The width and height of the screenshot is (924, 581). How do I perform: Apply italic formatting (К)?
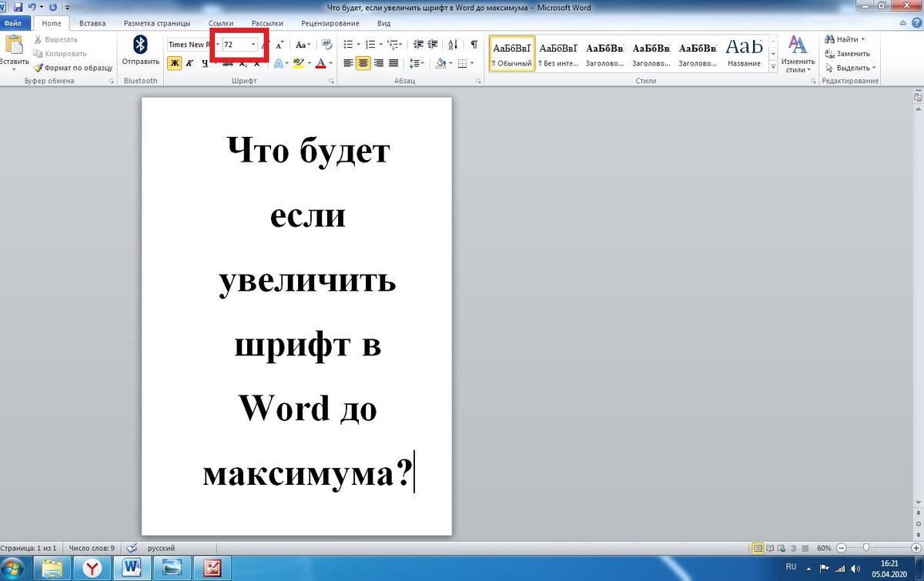189,62
